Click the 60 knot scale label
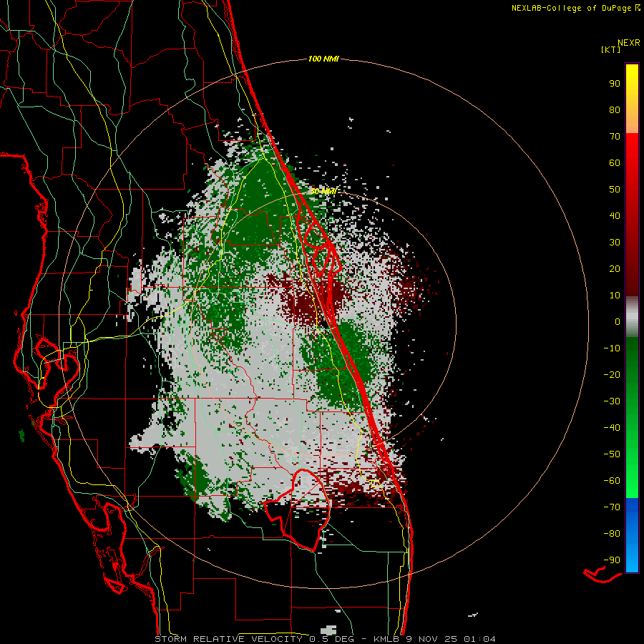644x644 pixels. pyautogui.click(x=615, y=163)
